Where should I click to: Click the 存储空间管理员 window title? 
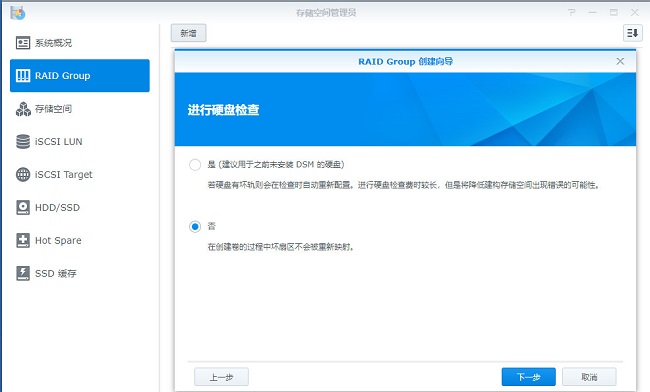[326, 13]
